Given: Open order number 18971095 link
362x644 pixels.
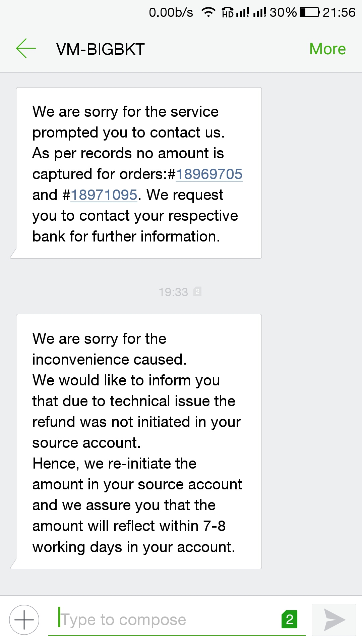Looking at the screenshot, I should coord(104,195).
